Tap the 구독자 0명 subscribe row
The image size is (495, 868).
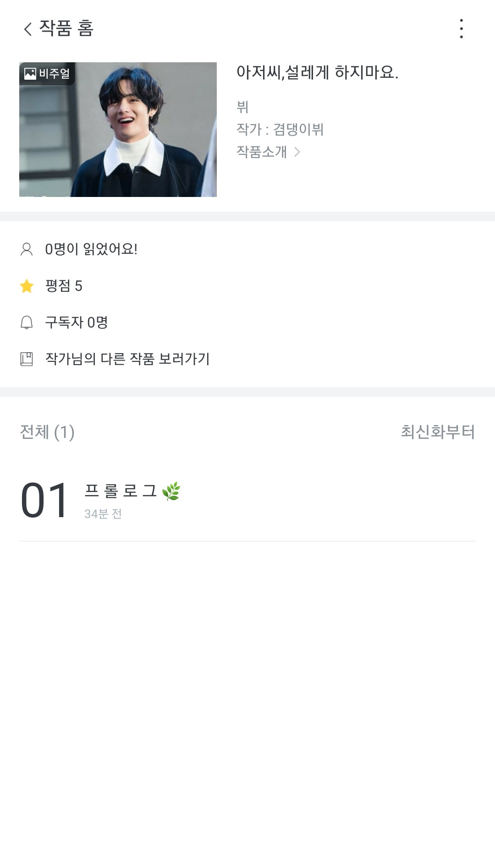77,322
